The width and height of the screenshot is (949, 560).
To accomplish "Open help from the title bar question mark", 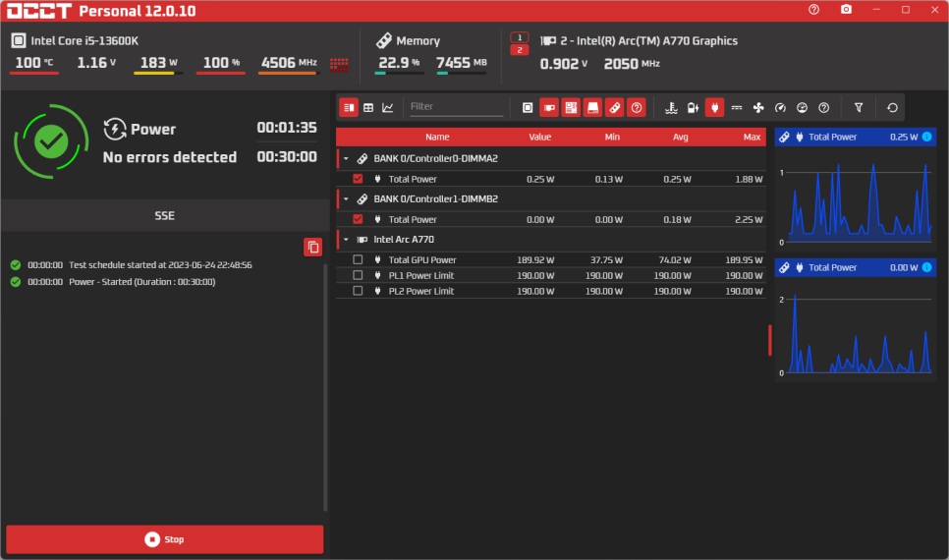I will 814,10.
